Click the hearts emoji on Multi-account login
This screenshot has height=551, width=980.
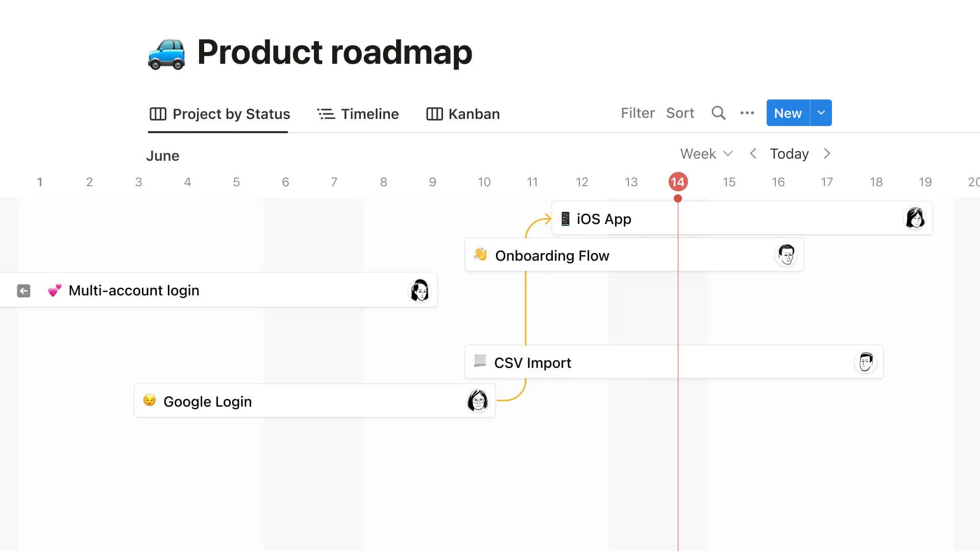tap(55, 290)
